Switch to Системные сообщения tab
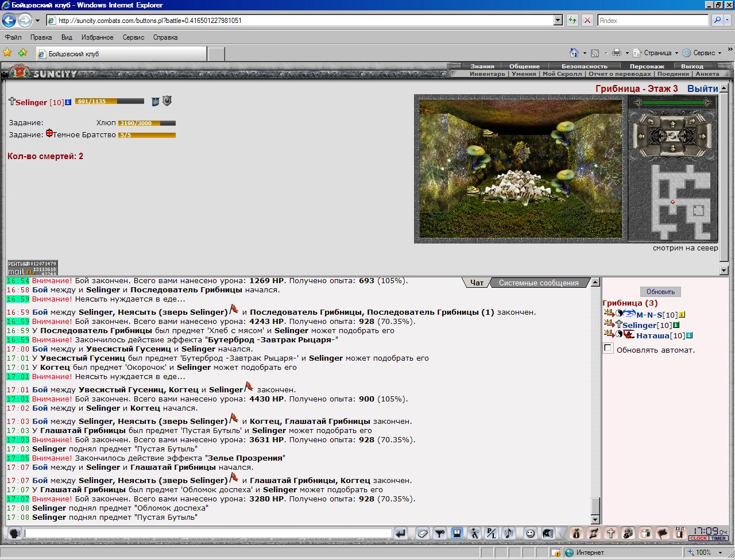735x560 pixels. tap(539, 283)
